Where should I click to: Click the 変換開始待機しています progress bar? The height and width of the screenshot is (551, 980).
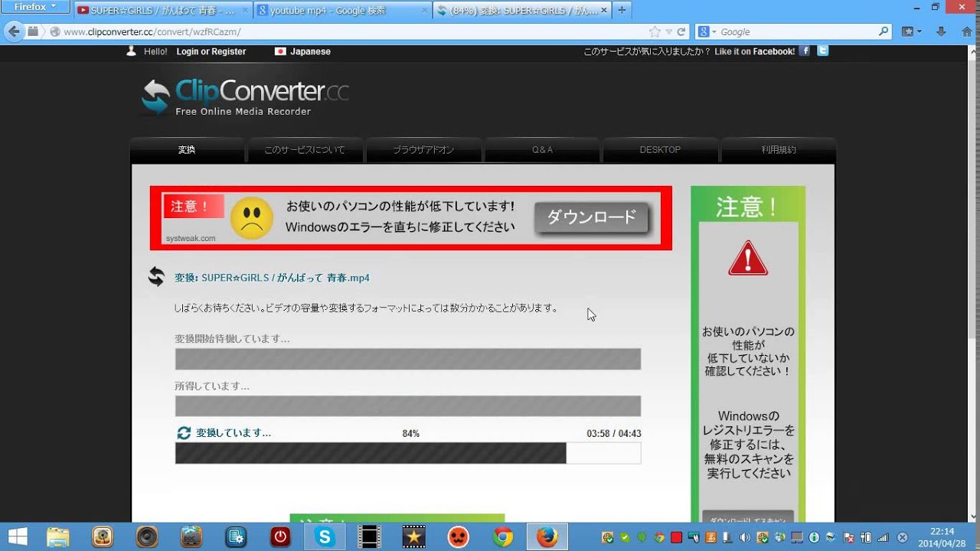(408, 359)
